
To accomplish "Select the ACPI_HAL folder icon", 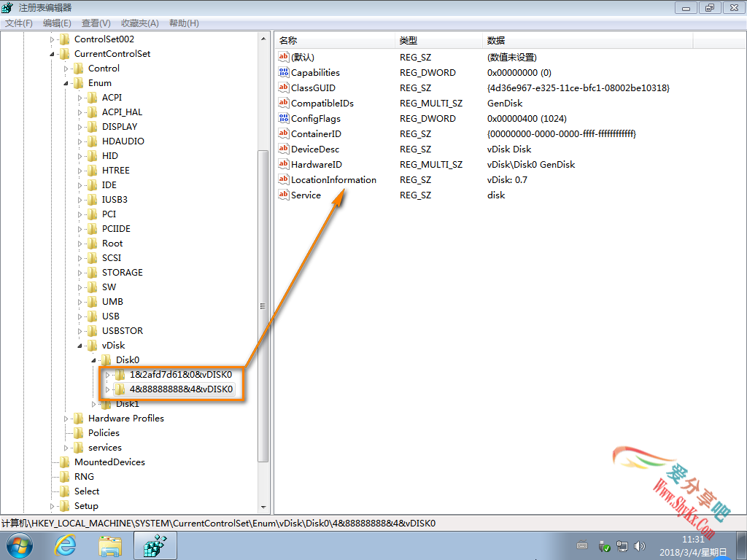I will coord(92,112).
